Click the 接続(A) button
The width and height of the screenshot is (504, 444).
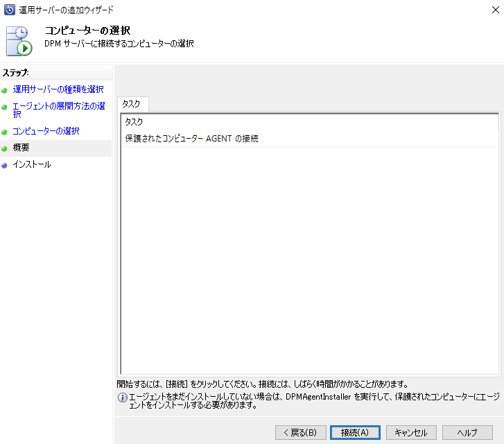pyautogui.click(x=355, y=432)
